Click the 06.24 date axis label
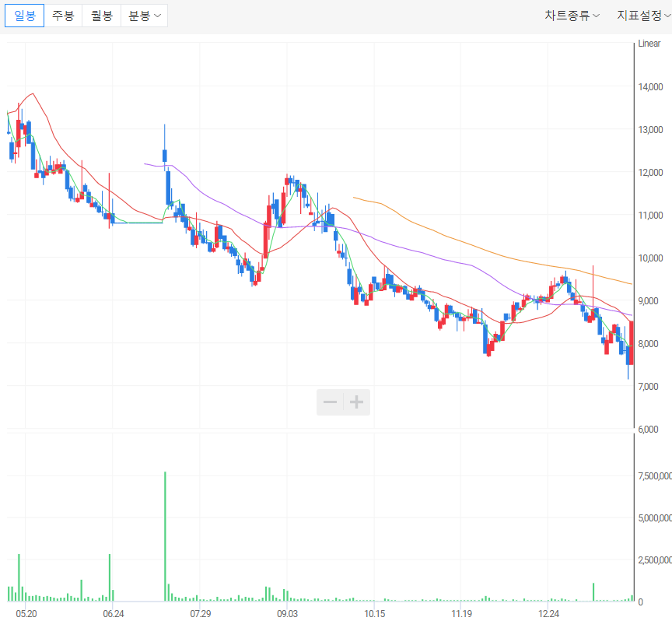The width and height of the screenshot is (672, 621). pos(113,613)
